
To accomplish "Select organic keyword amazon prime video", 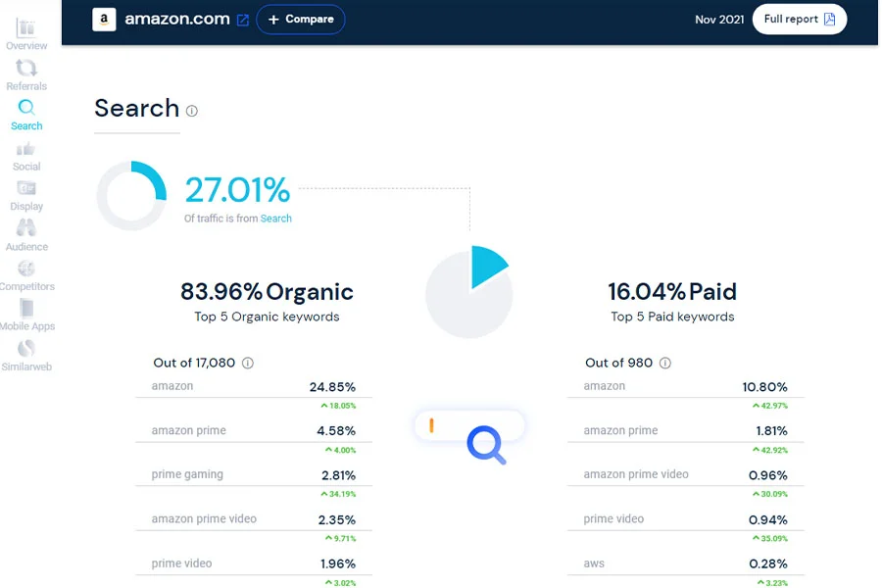I will click(x=253, y=519).
